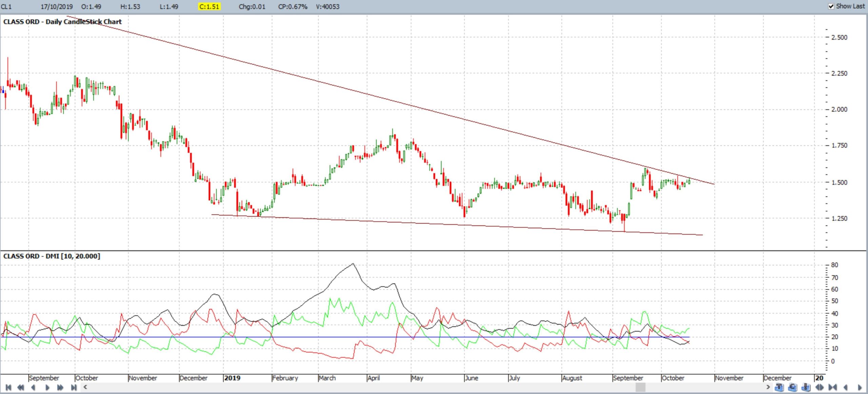868x394 pixels.
Task: Click the O:1.49 open value
Action: click(91, 6)
